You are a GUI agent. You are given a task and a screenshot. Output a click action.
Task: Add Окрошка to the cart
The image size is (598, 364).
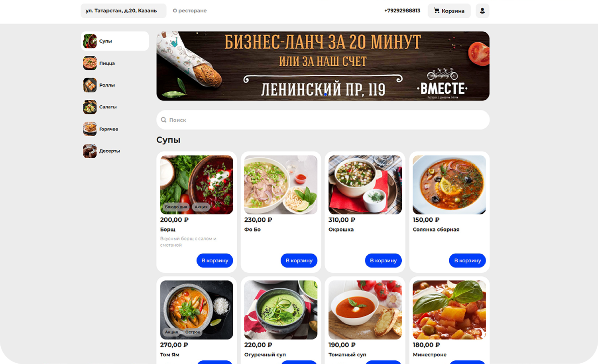coord(383,260)
